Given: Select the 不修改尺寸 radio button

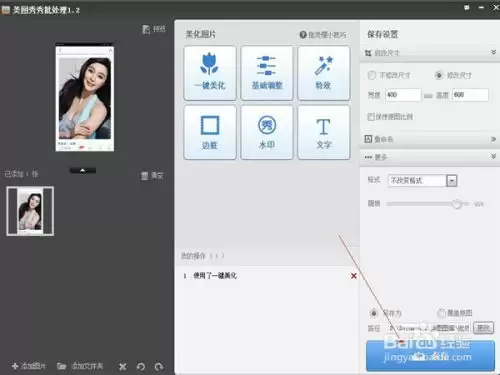Looking at the screenshot, I should pos(372,75).
